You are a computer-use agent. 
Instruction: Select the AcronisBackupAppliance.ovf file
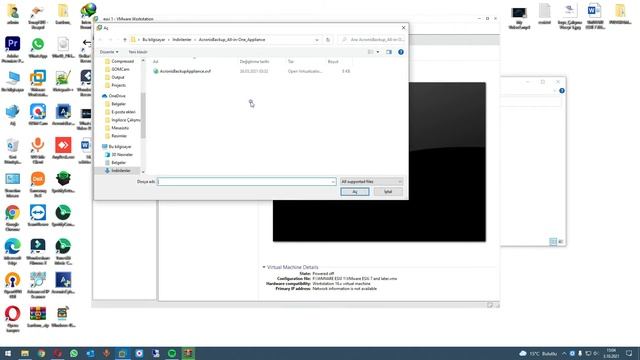point(185,71)
